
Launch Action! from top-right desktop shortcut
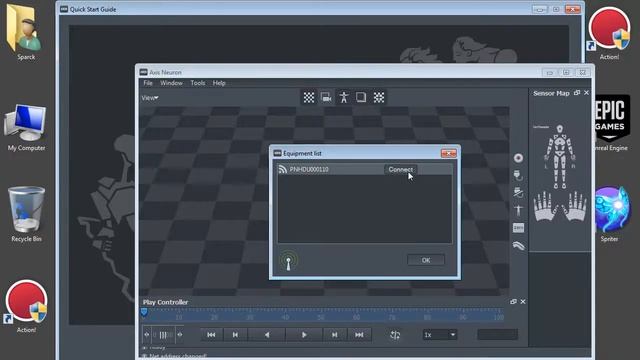click(609, 33)
